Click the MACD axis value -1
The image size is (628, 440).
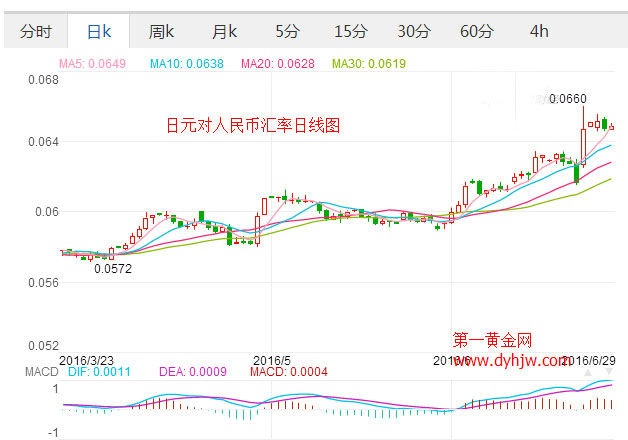(x=53, y=432)
